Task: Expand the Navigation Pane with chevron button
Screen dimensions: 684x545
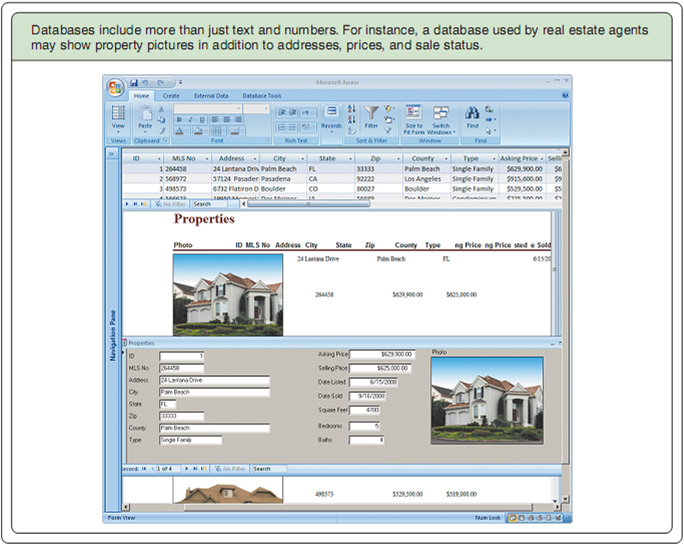Action: pyautogui.click(x=113, y=155)
